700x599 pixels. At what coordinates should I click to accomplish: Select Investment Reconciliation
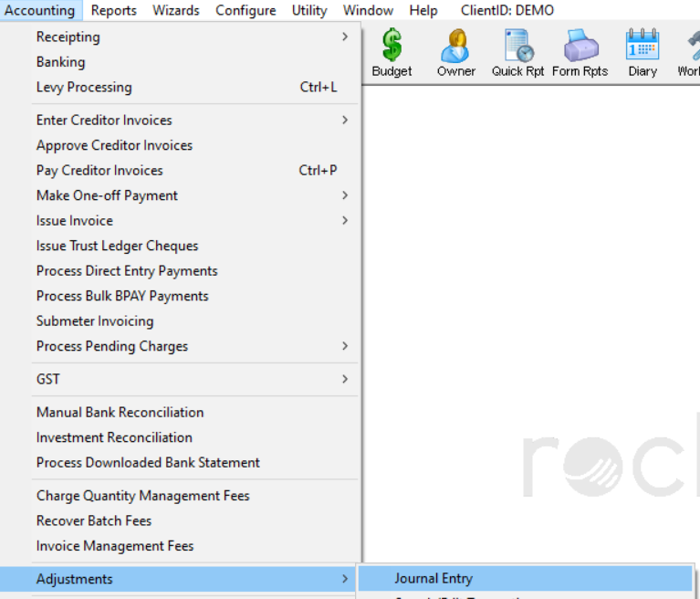tap(180, 436)
